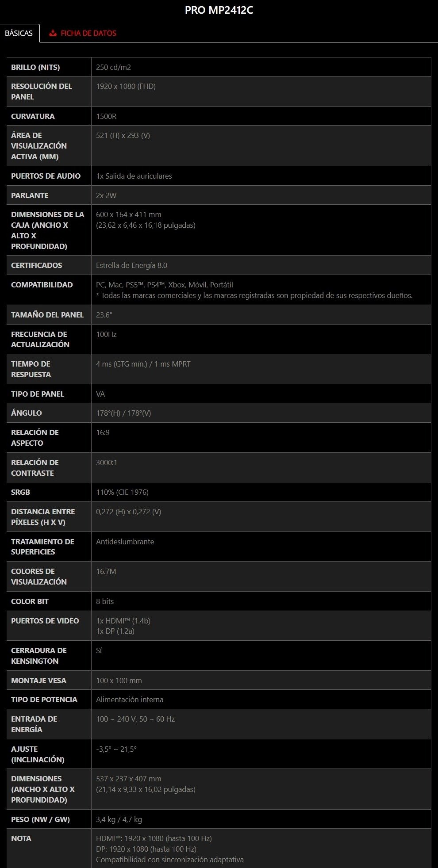Click the Puertos de Video label
Screen dimensions: 438x868
coord(45,621)
